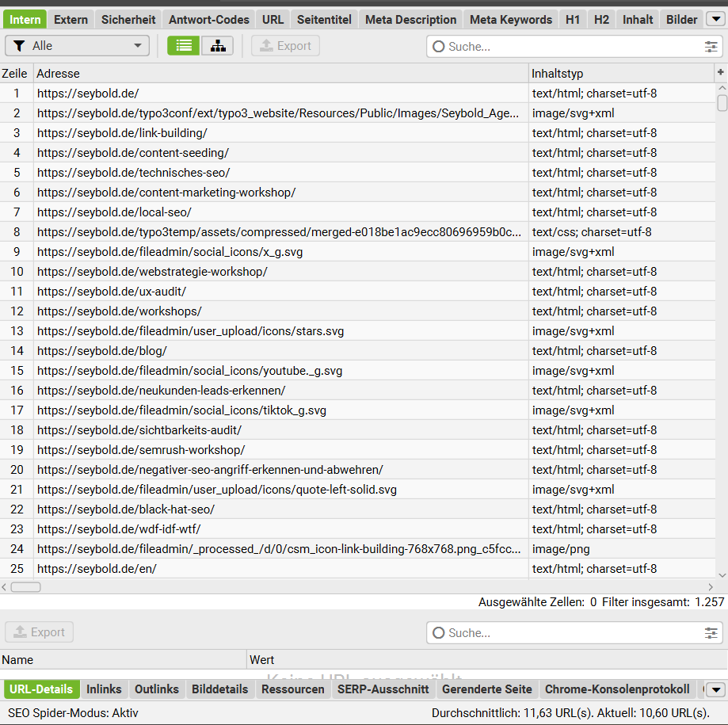
Task: Switch to the Antwort-Codes tab
Action: tap(209, 20)
